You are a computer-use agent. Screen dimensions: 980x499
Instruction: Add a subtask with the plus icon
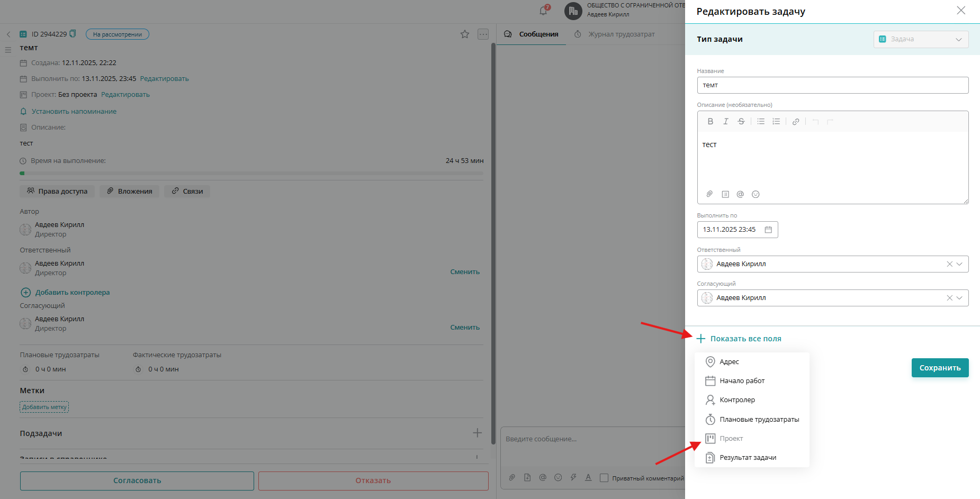coord(477,433)
